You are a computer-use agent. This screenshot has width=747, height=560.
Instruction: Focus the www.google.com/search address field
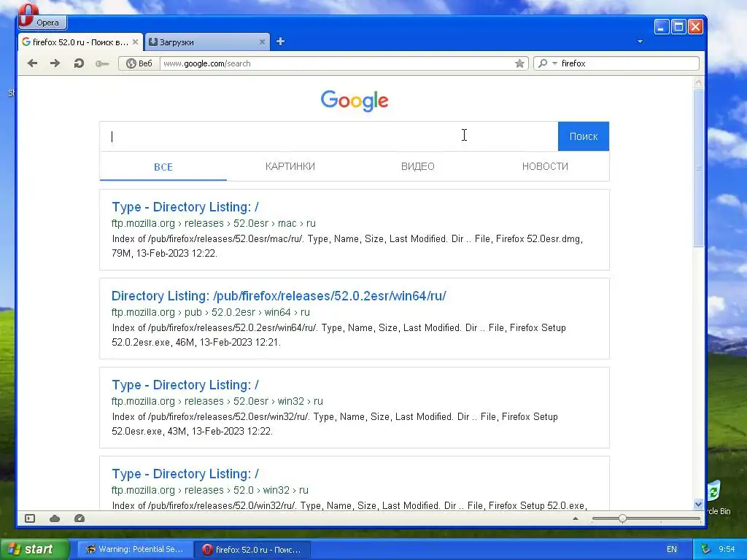(x=336, y=63)
